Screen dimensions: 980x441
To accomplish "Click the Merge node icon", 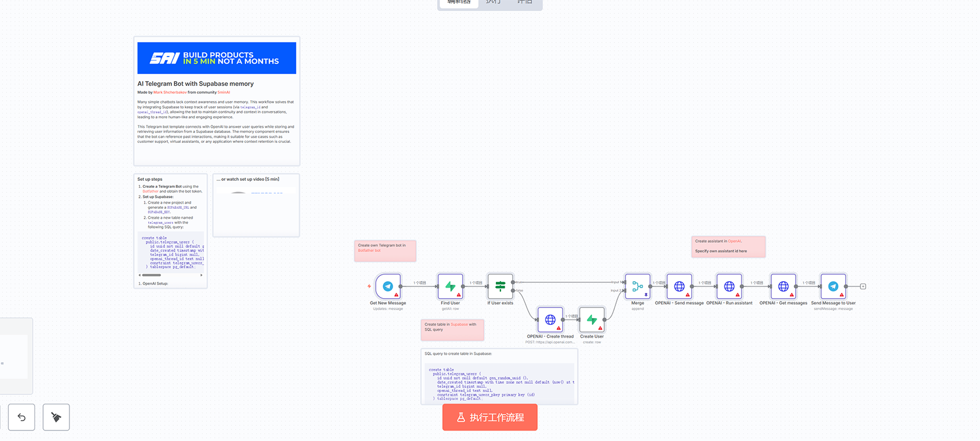I will (x=638, y=286).
